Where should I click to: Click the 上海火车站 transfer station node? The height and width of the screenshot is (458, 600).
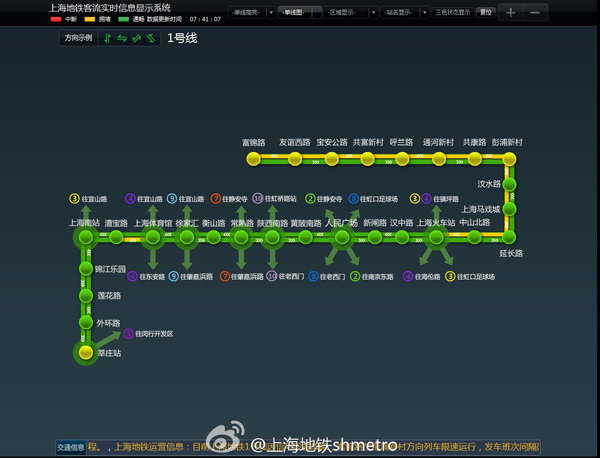(436, 237)
